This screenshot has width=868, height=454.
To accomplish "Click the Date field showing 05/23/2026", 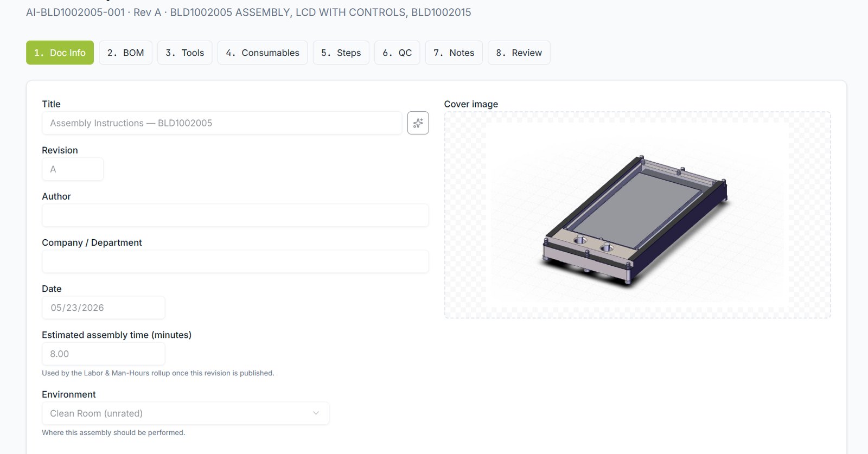I will pos(104,308).
